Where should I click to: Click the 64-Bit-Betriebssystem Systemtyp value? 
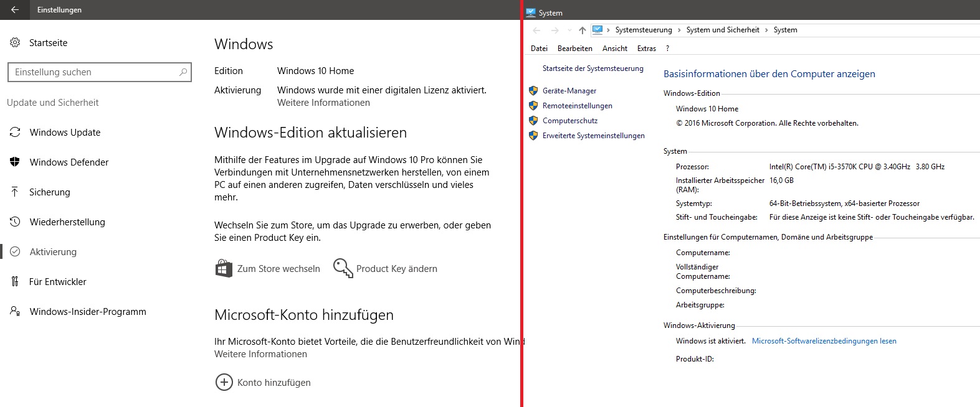click(x=844, y=203)
